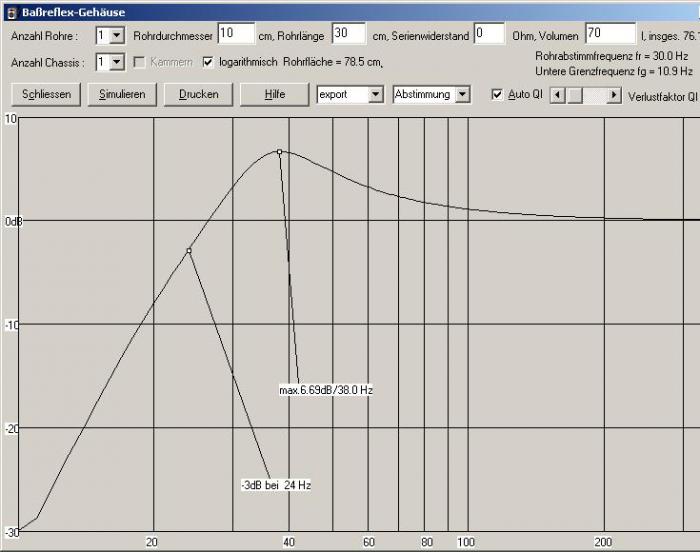Expand the Abstimmung combo box

(x=461, y=94)
